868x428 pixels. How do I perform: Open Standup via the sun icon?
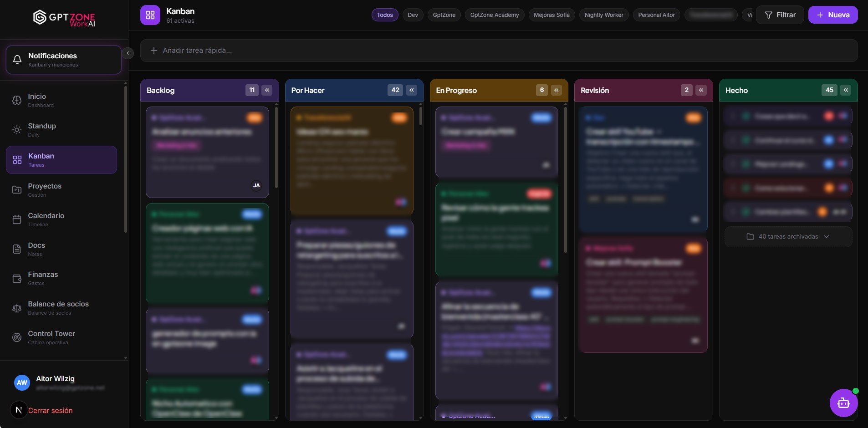pos(17,130)
